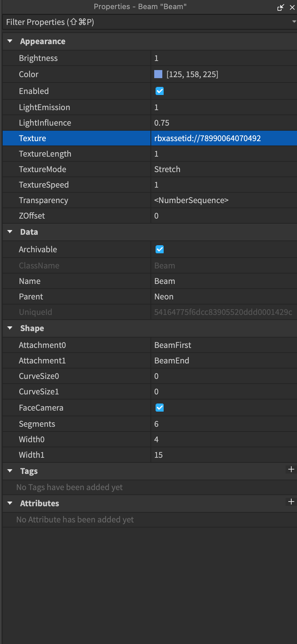Select the Texture rbxassetid value field
The image size is (297, 644).
point(224,138)
